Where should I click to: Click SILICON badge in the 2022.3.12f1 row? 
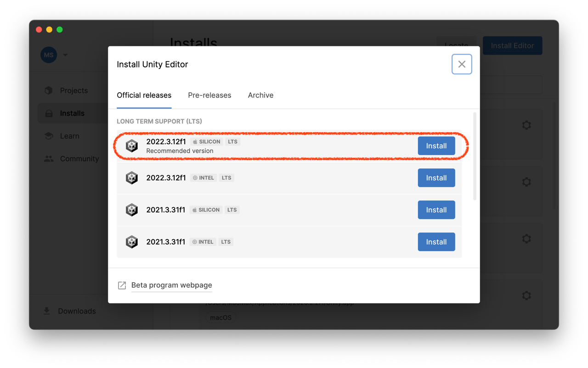pyautogui.click(x=206, y=142)
